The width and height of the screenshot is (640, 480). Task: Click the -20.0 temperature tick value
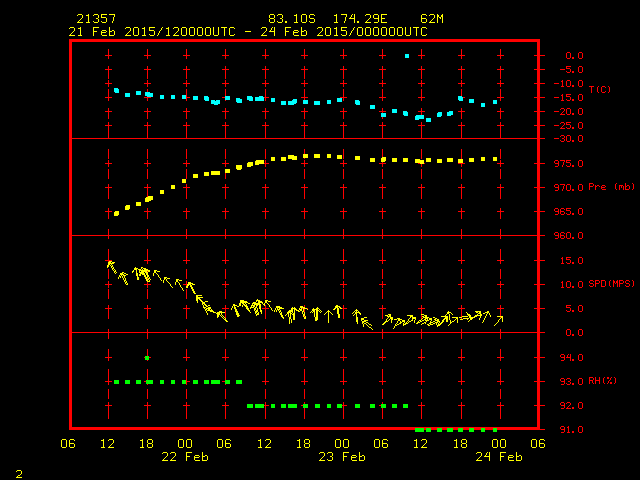coord(569,111)
